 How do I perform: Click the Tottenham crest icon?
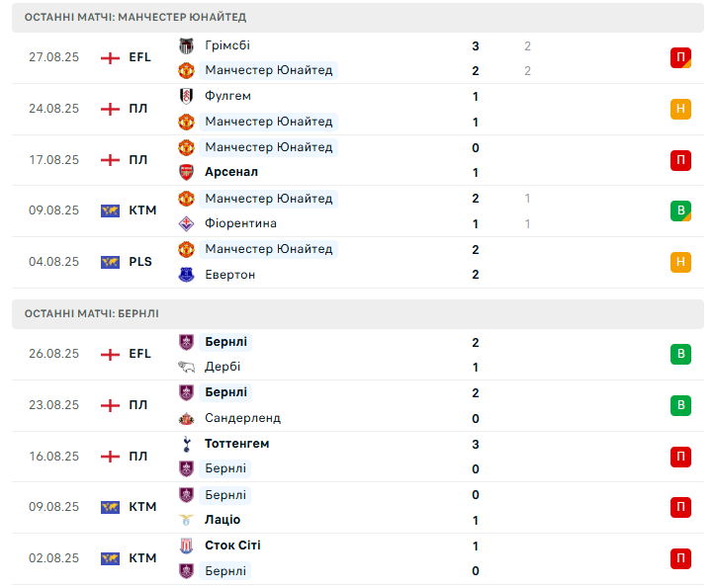[186, 444]
